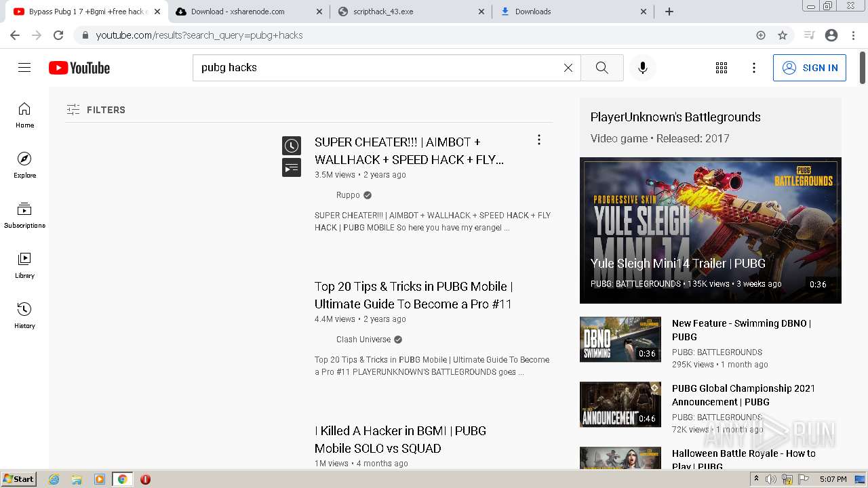Image resolution: width=868 pixels, height=488 pixels.
Task: Go back in browser
Action: coord(15,35)
